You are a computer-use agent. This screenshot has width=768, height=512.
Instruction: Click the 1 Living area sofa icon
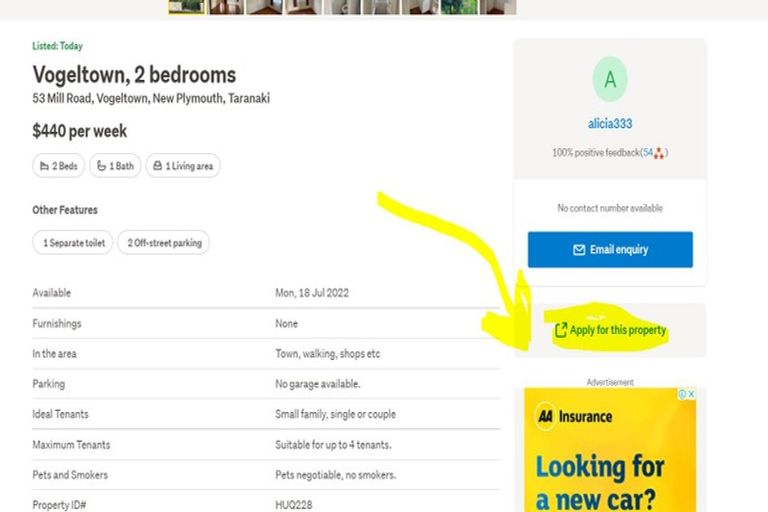point(158,166)
